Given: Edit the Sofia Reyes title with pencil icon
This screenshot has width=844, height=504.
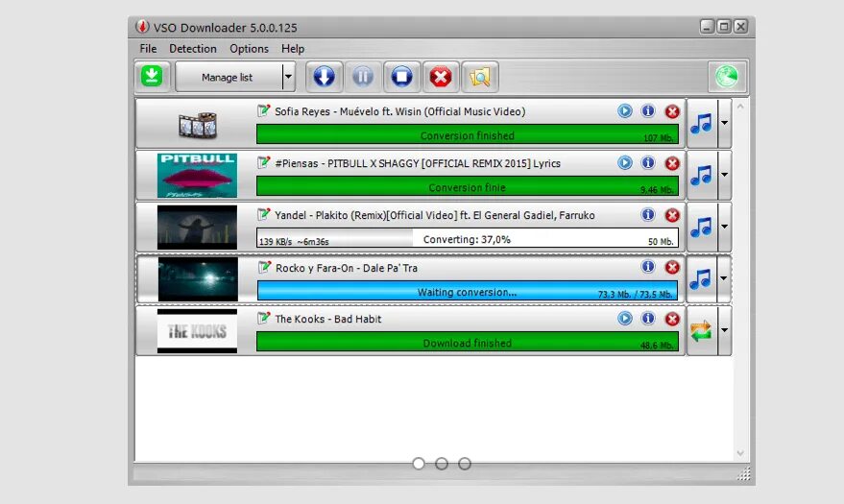Looking at the screenshot, I should pyautogui.click(x=264, y=110).
